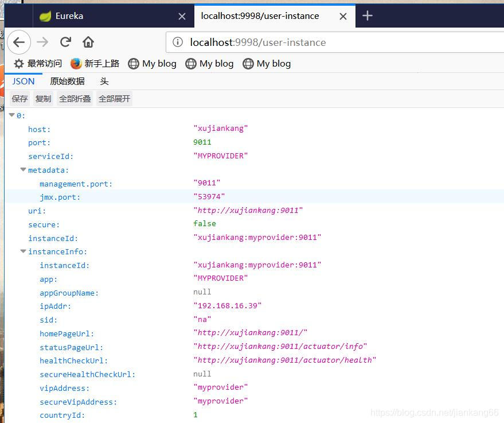Select the countryId key
Viewport: 504px width, 423px height.
click(62, 416)
